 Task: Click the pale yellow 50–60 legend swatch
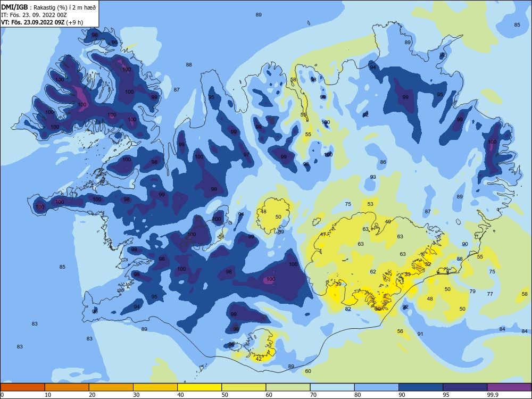pyautogui.click(x=244, y=387)
